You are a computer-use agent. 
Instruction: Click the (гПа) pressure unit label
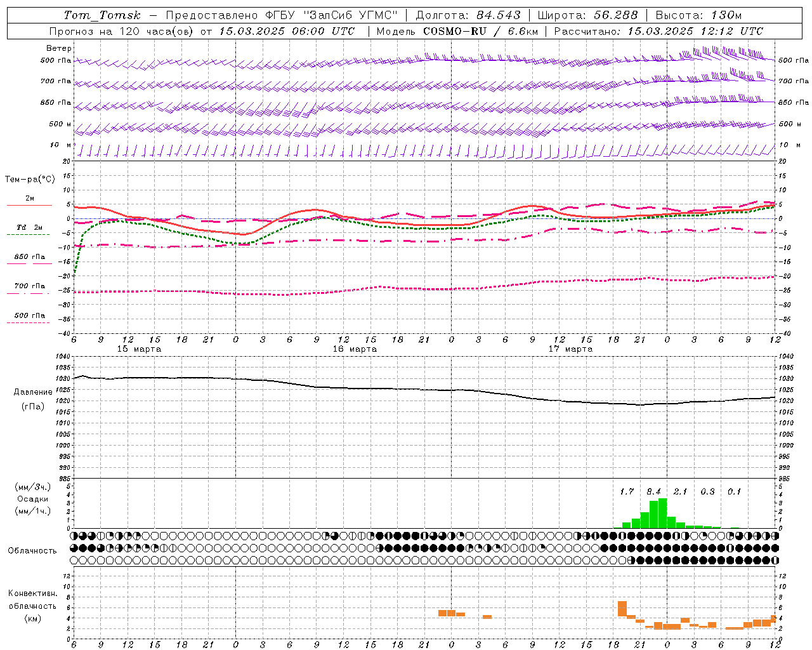33,407
